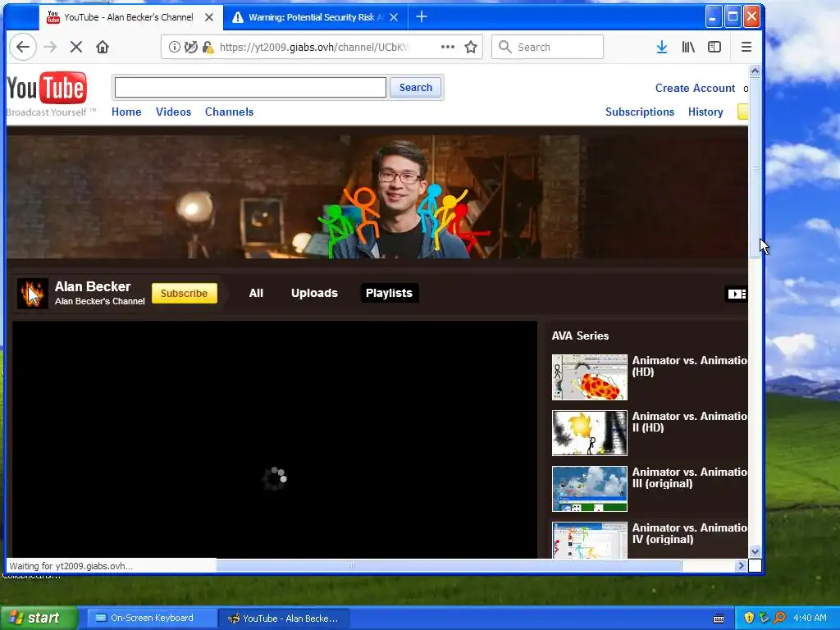Image resolution: width=840 pixels, height=630 pixels.
Task: Click the tracking protection shield icon
Action: pos(190,47)
